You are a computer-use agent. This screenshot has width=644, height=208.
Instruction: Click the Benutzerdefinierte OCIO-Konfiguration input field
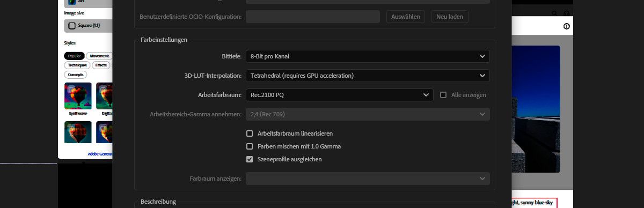313,17
